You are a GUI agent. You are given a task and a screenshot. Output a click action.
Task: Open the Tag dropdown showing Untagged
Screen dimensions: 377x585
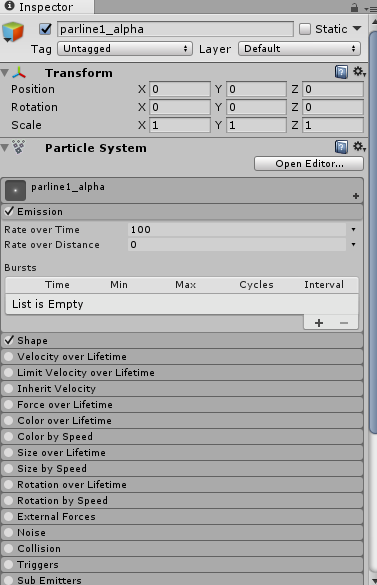(125, 49)
